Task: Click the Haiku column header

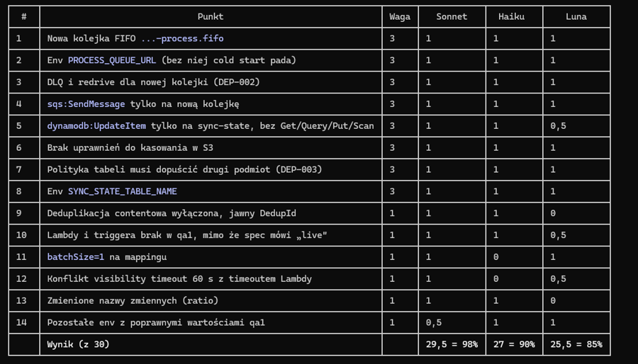Action: click(511, 17)
